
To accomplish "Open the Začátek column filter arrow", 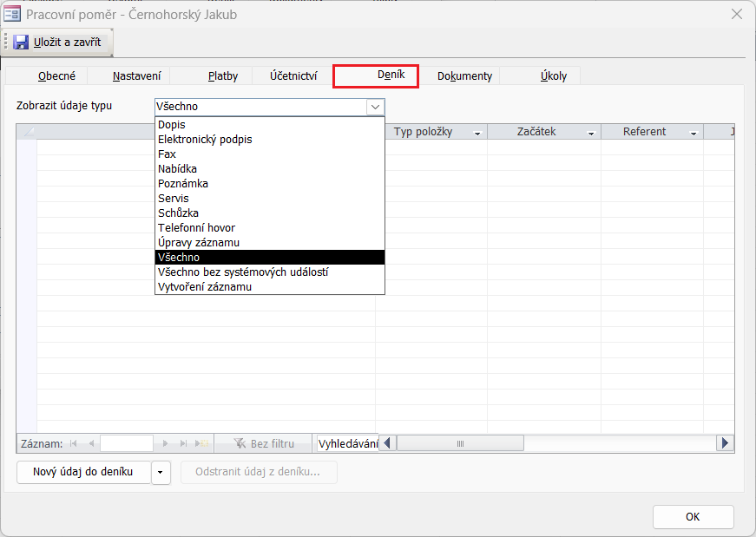I will 590,133.
